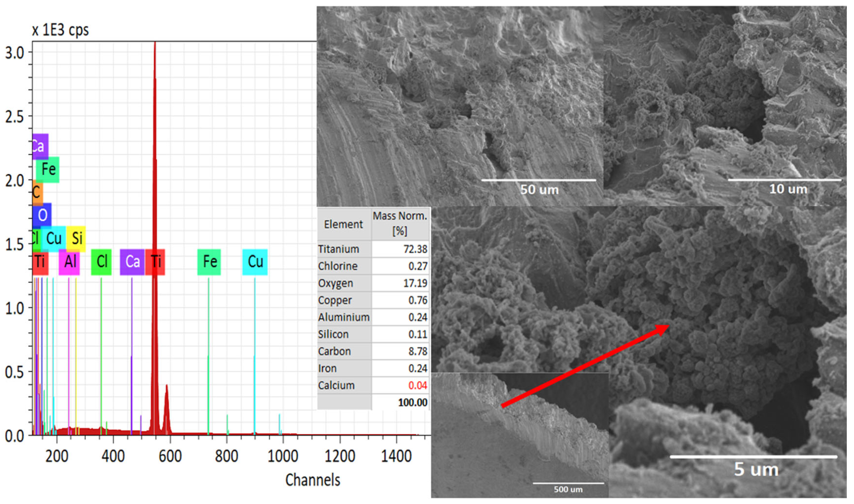
Task: Click the orange C element label
Action: pyautogui.click(x=37, y=193)
